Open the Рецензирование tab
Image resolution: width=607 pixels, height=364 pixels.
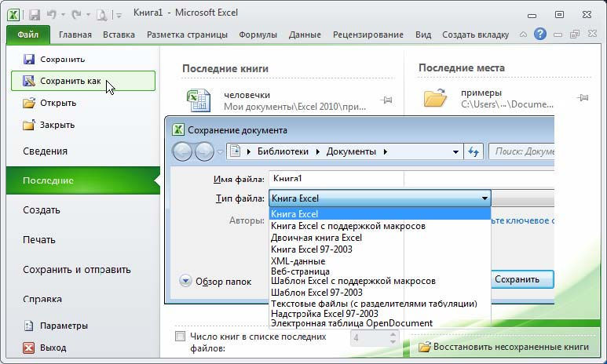pos(368,35)
